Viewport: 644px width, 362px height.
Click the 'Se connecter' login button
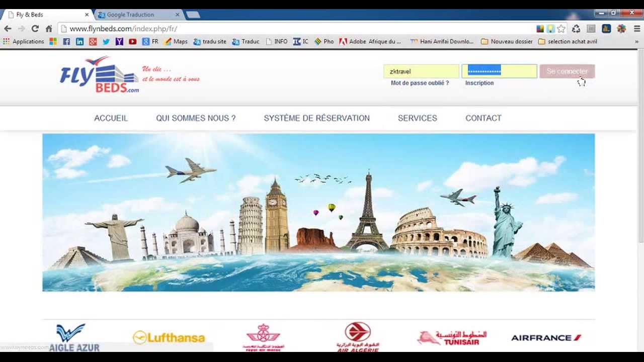pos(567,71)
